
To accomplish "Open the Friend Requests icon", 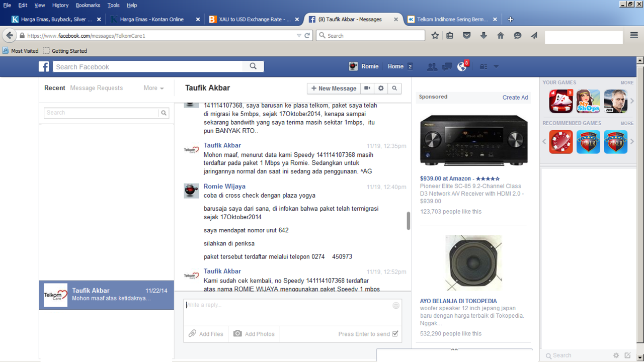I will [432, 67].
